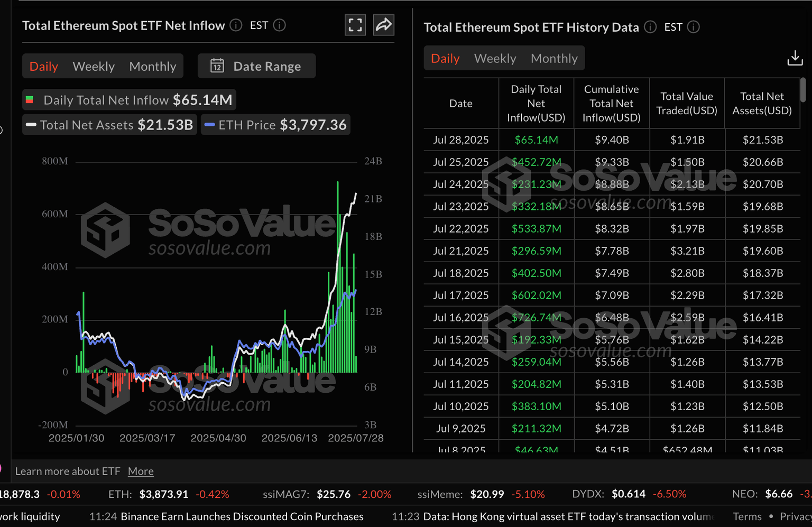The width and height of the screenshot is (812, 527).
Task: Toggle ETH Price line visibility
Action: 276,125
